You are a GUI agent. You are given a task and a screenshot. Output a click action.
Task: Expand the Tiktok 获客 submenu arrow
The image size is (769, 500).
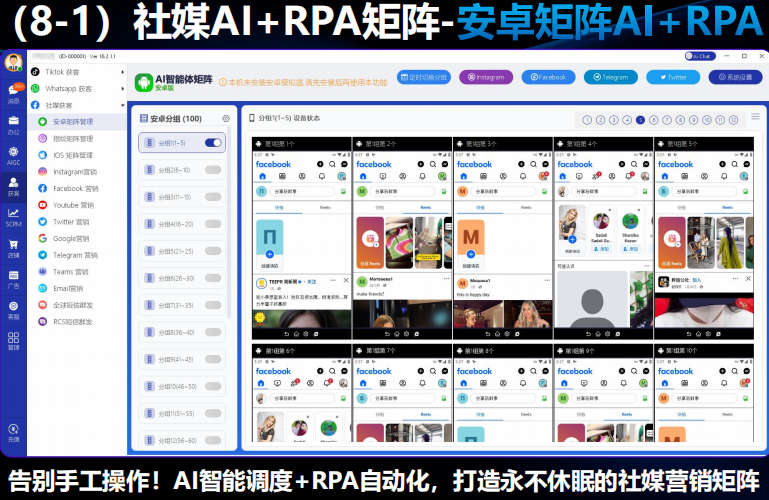122,72
